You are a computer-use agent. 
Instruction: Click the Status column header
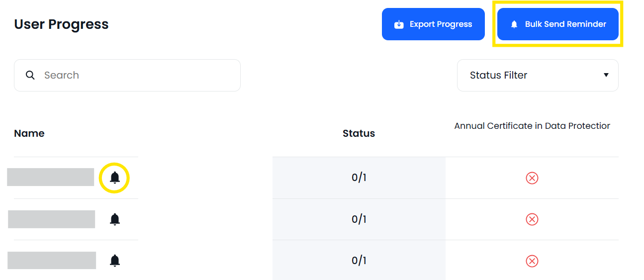tap(359, 133)
